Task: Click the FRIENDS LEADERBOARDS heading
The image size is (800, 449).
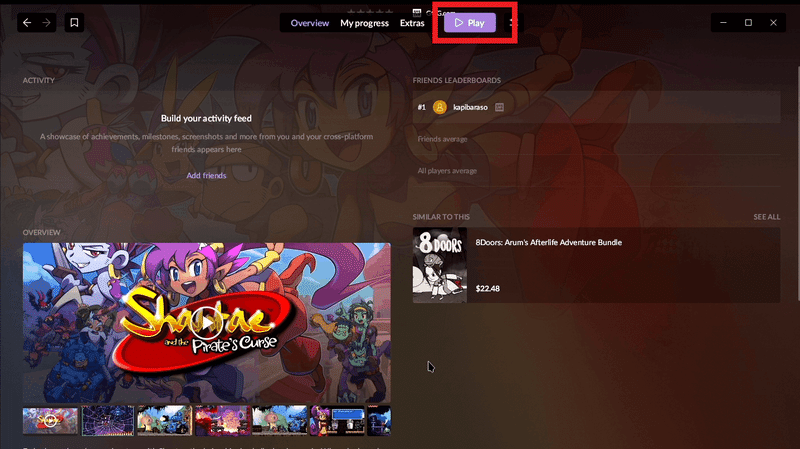Action: tap(457, 80)
